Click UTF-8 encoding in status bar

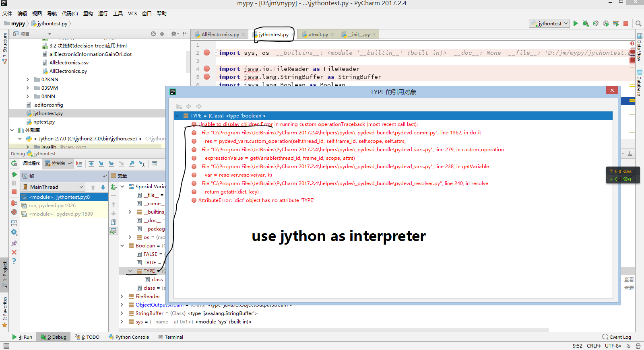coord(613,346)
